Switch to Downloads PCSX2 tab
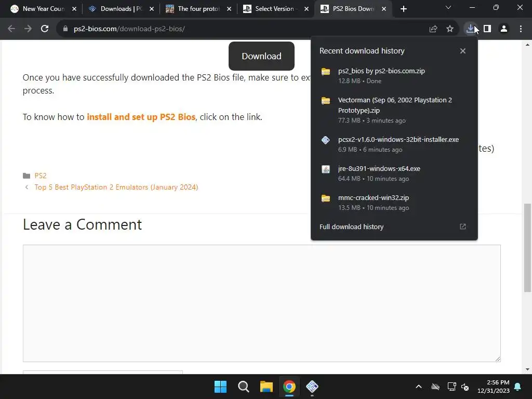532x399 pixels. (121, 9)
